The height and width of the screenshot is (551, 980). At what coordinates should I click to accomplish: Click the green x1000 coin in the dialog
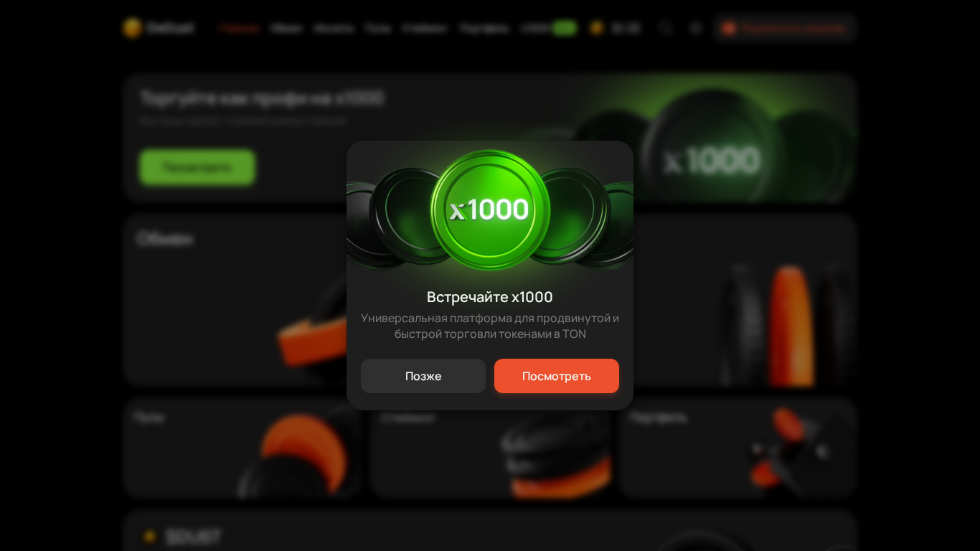click(x=490, y=210)
